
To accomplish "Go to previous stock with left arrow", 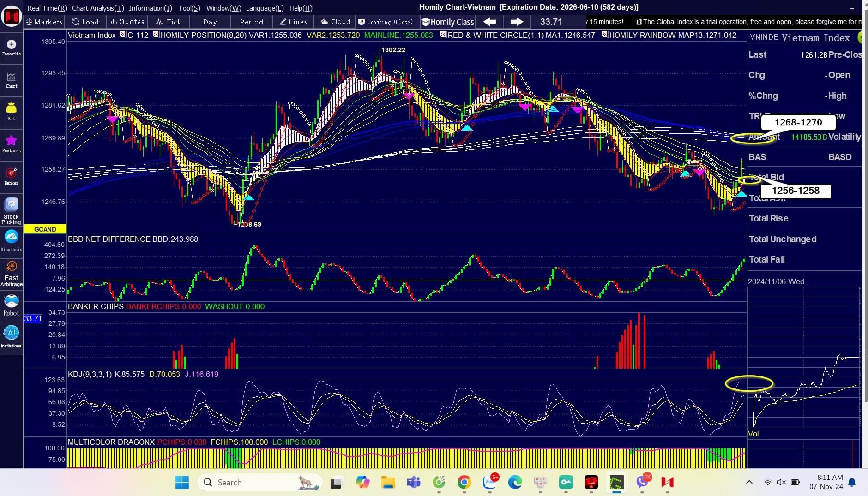I will [489, 22].
